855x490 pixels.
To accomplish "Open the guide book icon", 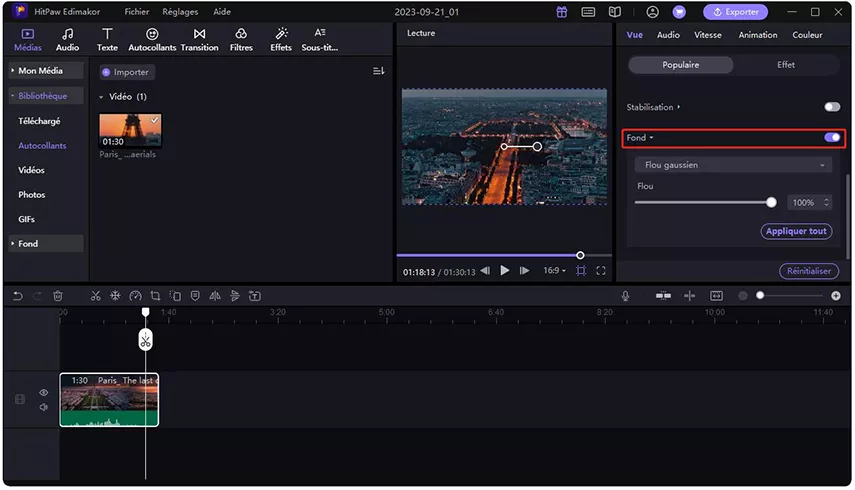I will (615, 12).
